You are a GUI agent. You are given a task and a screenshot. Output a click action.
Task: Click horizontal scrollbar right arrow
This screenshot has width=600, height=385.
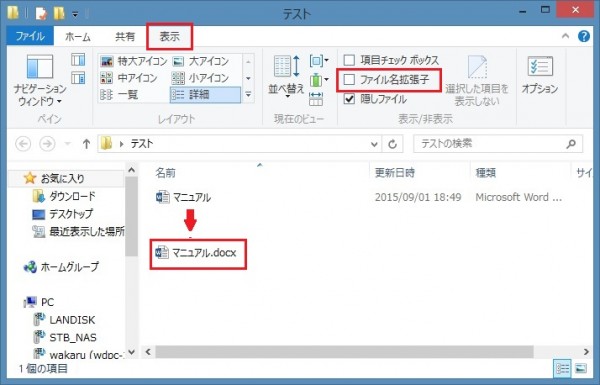point(586,351)
